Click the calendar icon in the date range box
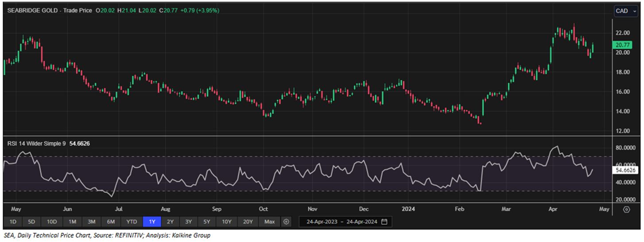The width and height of the screenshot is (644, 242). [x=384, y=222]
